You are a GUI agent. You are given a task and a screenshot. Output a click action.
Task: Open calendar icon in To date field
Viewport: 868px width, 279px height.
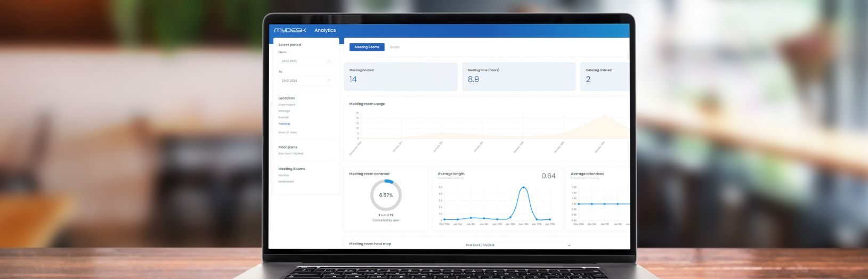[329, 81]
